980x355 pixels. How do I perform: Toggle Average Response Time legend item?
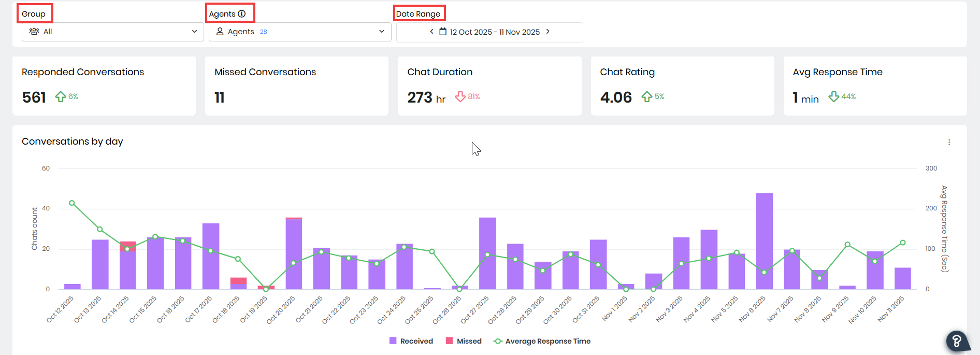542,341
